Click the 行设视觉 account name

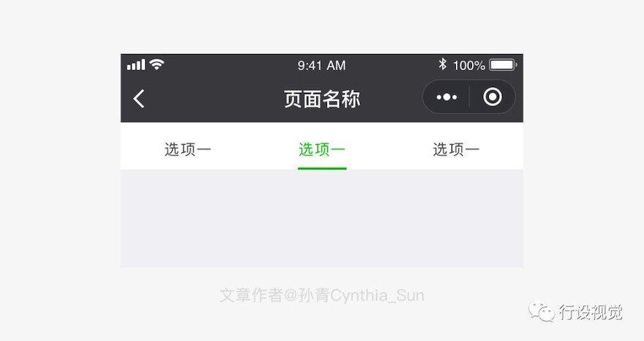pyautogui.click(x=591, y=312)
